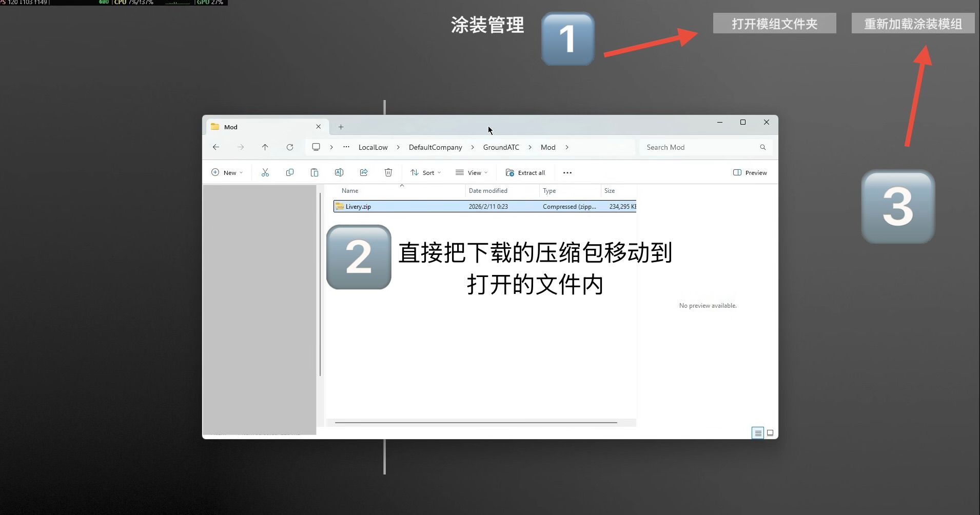Expand the View options dropdown
The image size is (980, 515).
[471, 173]
